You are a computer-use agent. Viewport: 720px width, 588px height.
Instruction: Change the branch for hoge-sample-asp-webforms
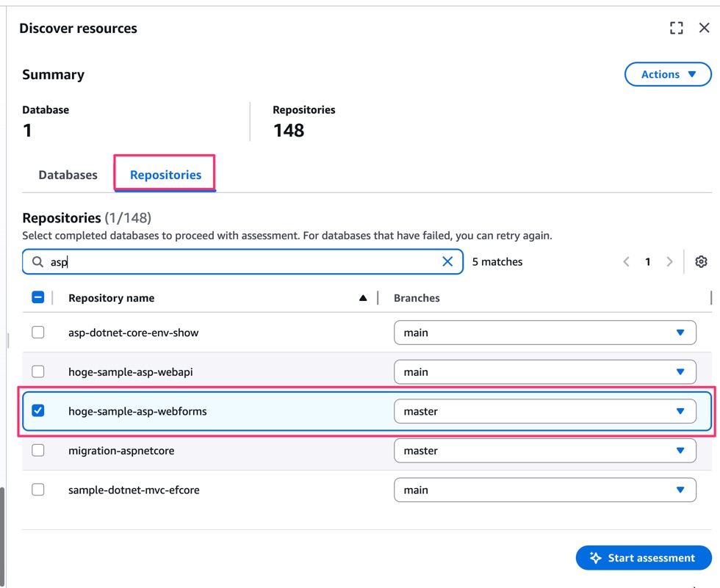[x=544, y=412]
